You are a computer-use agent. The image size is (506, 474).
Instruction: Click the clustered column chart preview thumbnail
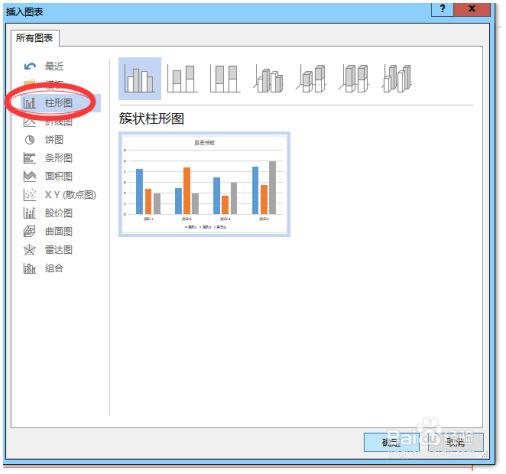(204, 184)
